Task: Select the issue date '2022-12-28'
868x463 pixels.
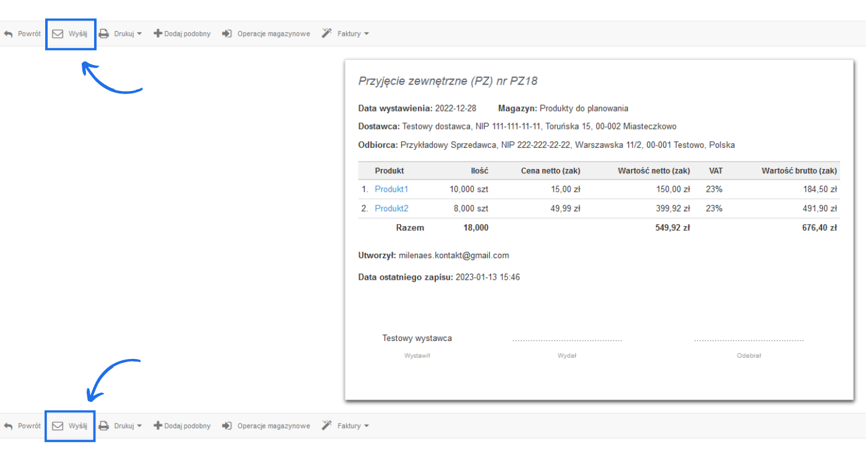Action: [456, 108]
